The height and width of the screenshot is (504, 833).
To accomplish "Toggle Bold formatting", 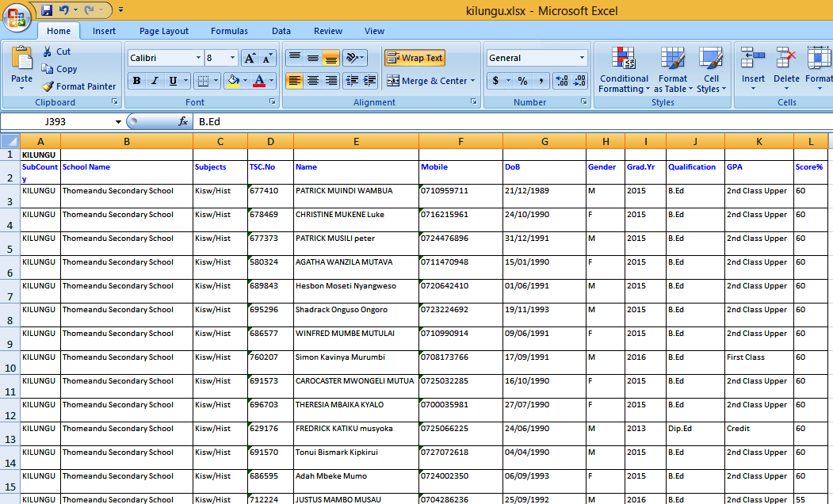I will coord(136,81).
